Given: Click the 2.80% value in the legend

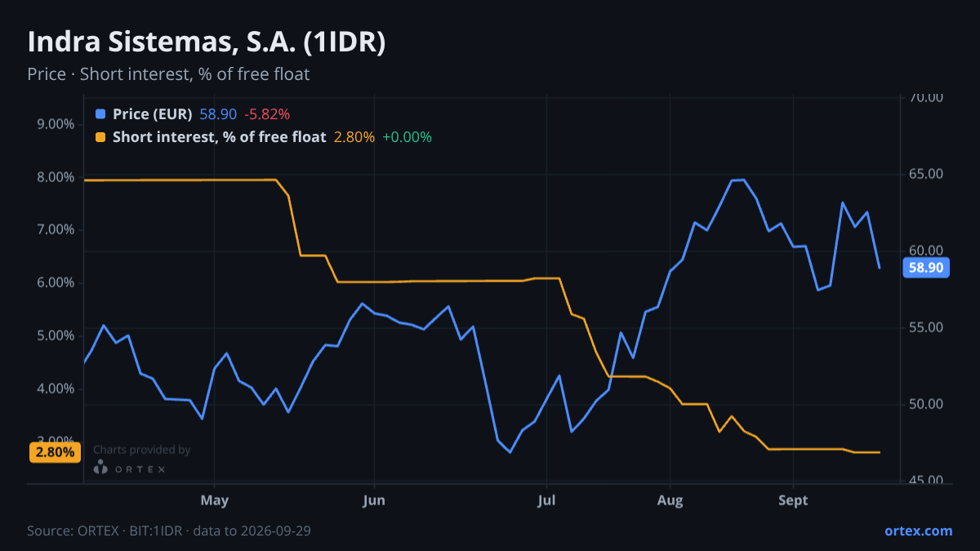Looking at the screenshot, I should pyautogui.click(x=354, y=137).
